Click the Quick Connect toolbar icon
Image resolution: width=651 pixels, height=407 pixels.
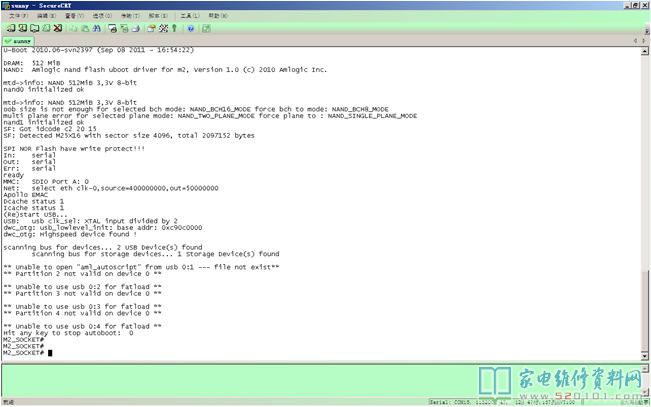tap(23, 28)
